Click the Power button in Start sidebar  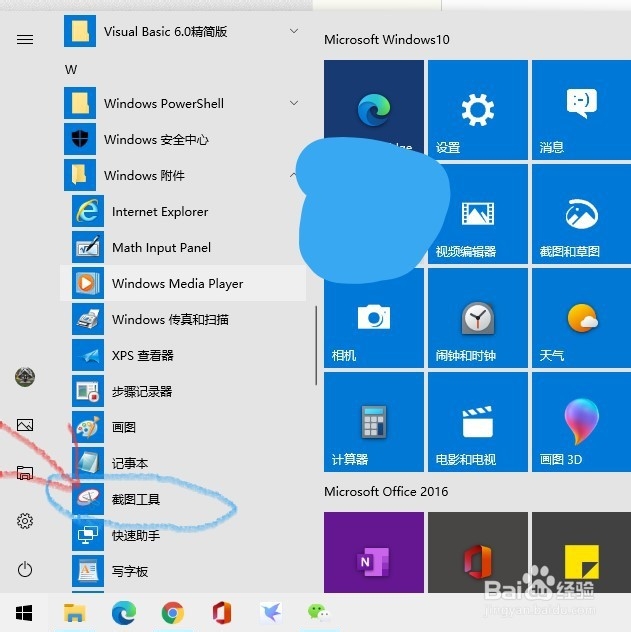point(25,569)
